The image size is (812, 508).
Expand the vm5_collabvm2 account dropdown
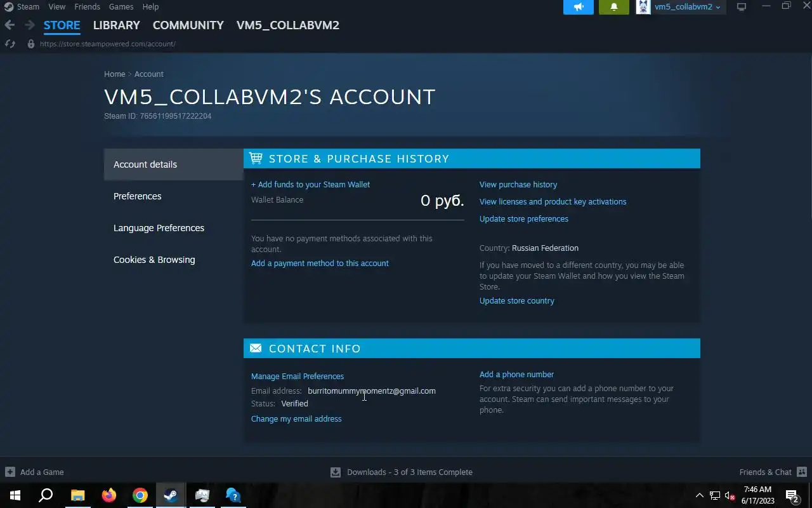click(688, 7)
